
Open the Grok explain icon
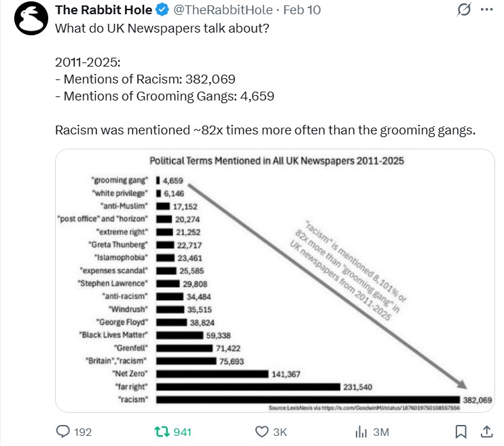464,10
